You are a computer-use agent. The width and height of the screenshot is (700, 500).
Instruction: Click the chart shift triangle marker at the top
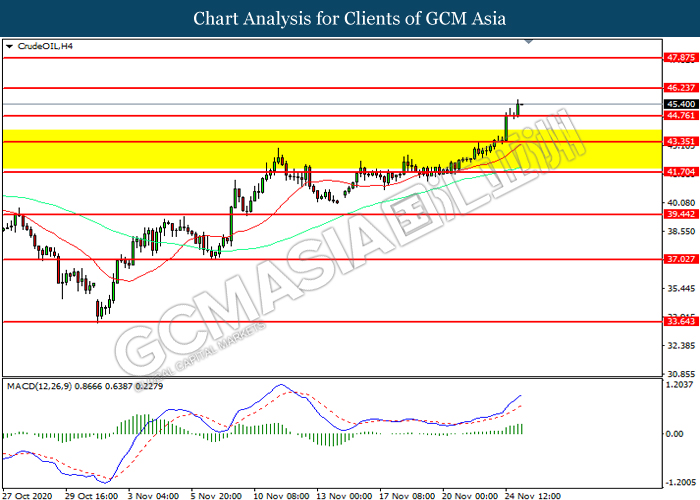click(x=529, y=42)
